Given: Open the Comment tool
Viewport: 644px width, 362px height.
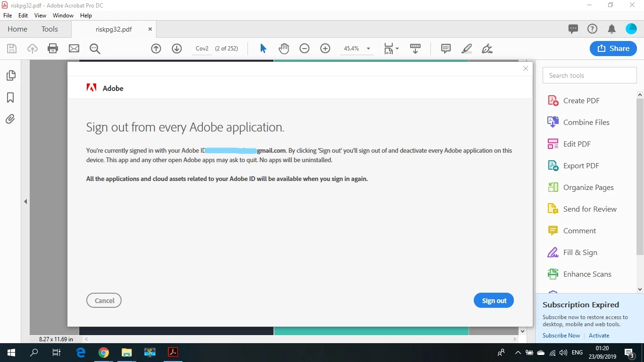Looking at the screenshot, I should click(x=572, y=230).
